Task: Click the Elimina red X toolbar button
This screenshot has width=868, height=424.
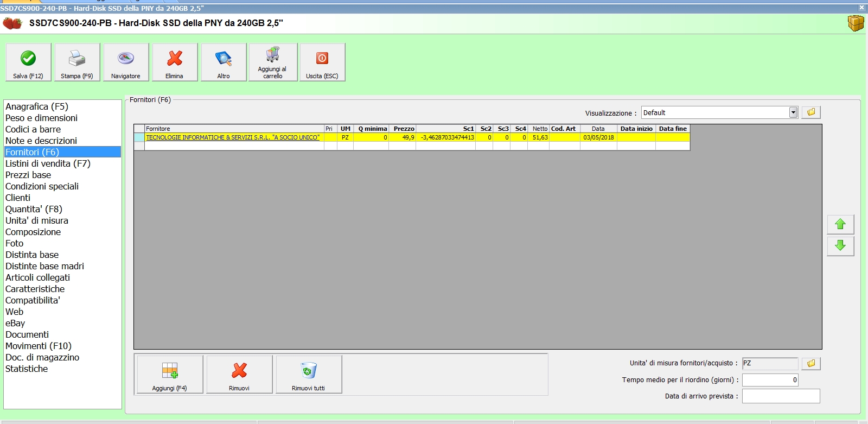Action: pyautogui.click(x=174, y=62)
